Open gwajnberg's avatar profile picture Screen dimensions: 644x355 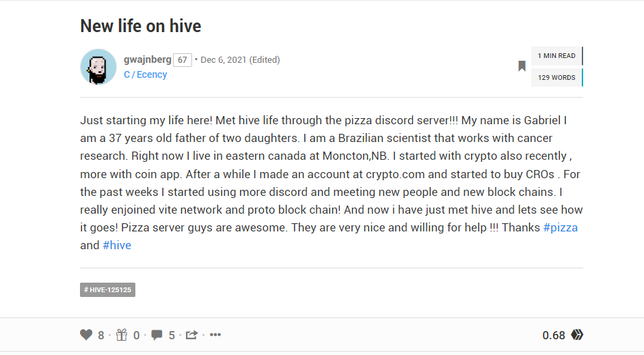click(98, 67)
